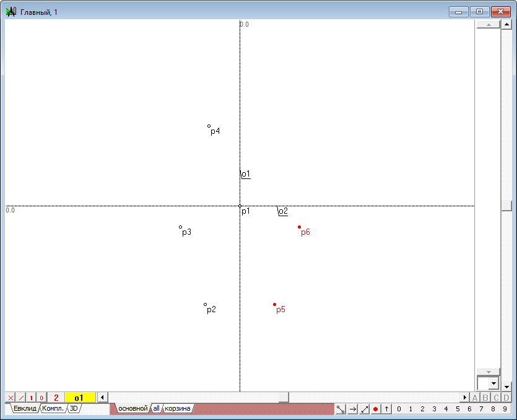Maximize the Главный window

479,12
